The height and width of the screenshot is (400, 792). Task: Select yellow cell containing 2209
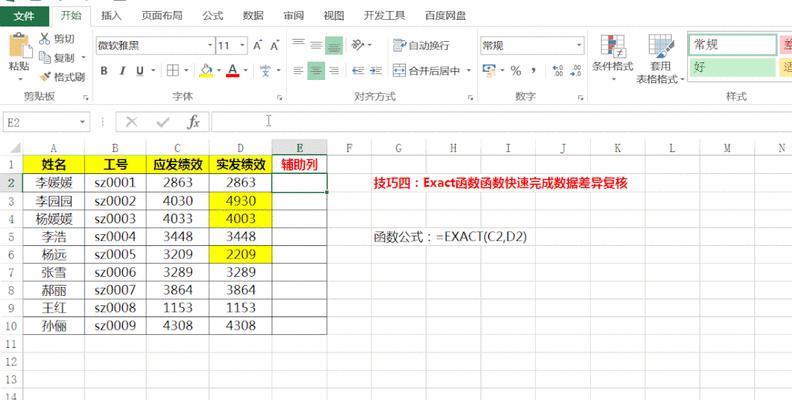point(240,255)
